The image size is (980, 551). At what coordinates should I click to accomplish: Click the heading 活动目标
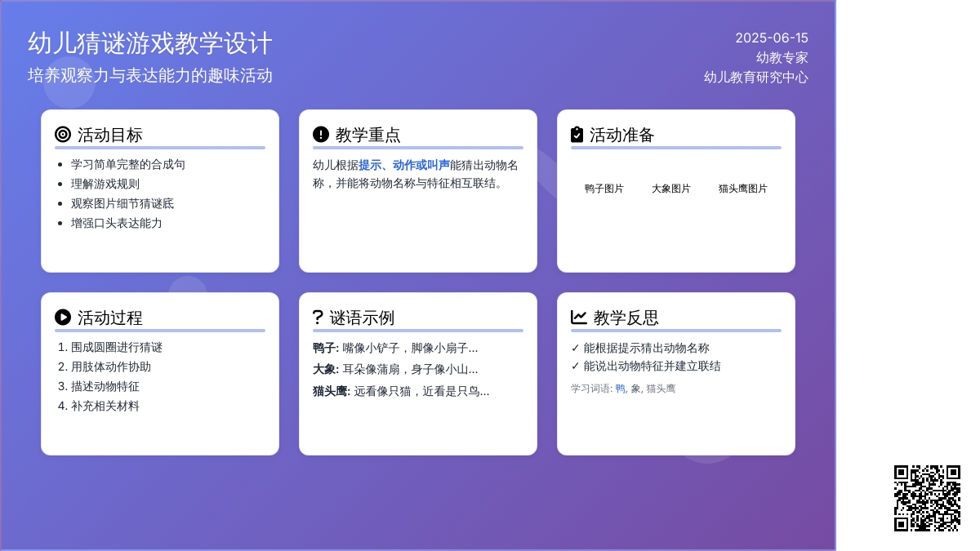coord(110,135)
